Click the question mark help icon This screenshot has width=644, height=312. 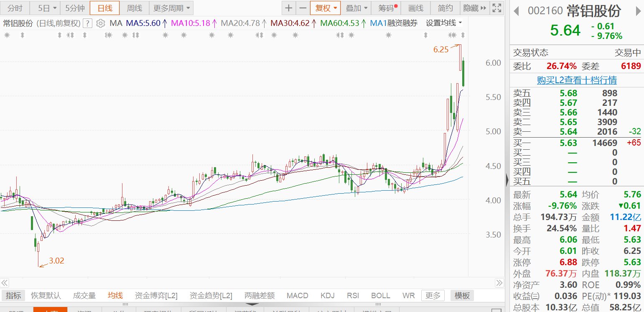point(87,23)
